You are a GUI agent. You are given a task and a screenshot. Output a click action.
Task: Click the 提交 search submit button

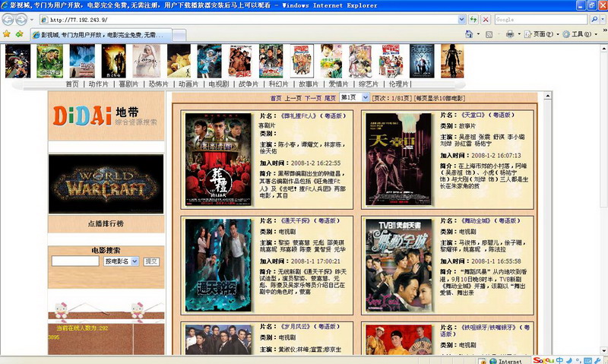coord(151,261)
